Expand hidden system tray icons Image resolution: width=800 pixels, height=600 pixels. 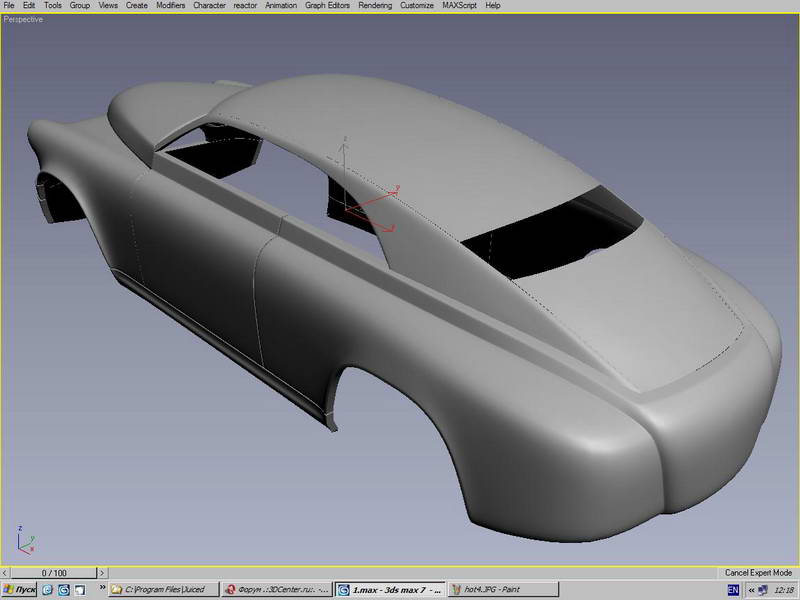tap(751, 590)
